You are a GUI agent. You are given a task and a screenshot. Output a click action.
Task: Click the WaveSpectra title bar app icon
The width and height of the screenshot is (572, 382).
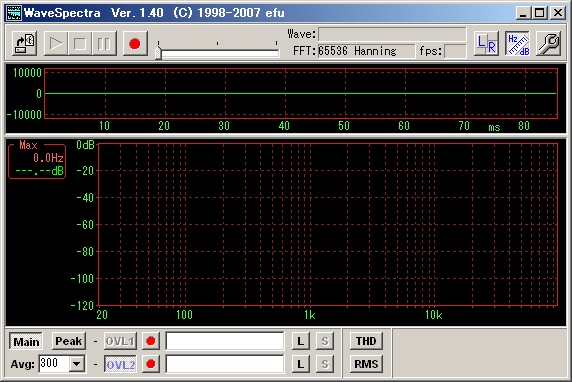[14, 13]
